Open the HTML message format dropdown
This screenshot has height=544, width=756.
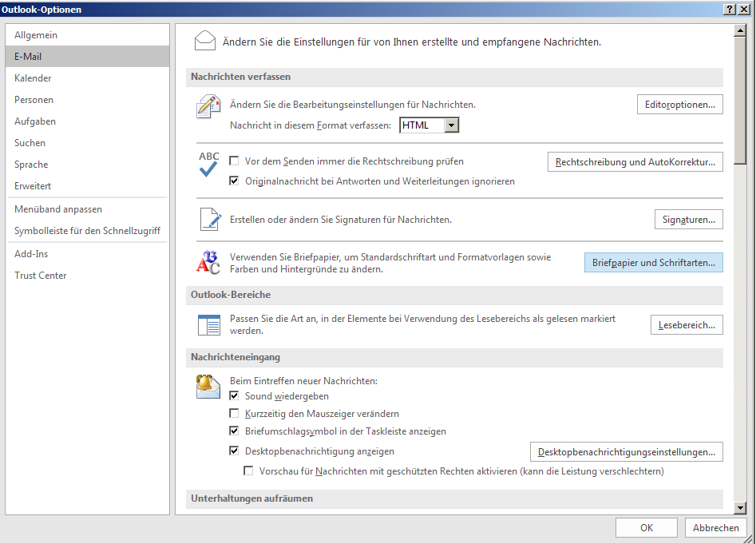tap(451, 125)
